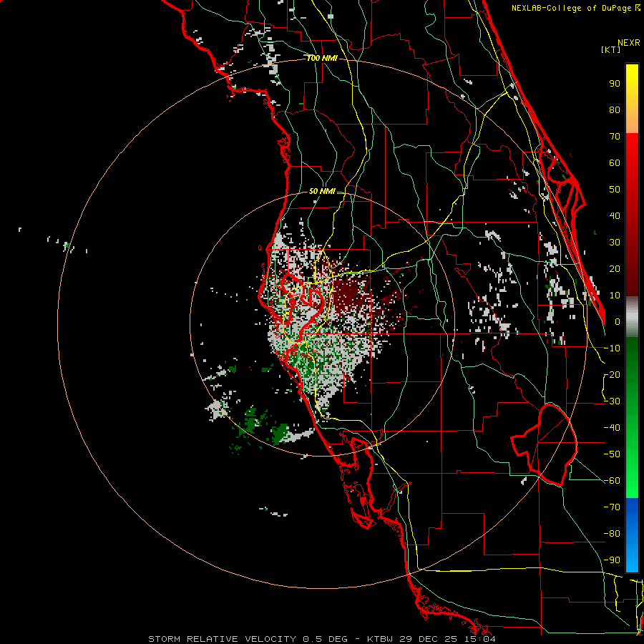Click the '50 NMI' range ring label
Screen dimensions: 644x644
(322, 191)
